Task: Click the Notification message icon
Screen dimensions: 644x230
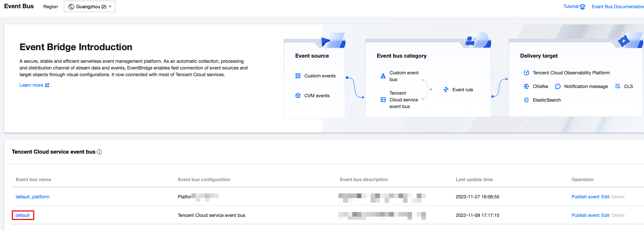Action: (558, 86)
